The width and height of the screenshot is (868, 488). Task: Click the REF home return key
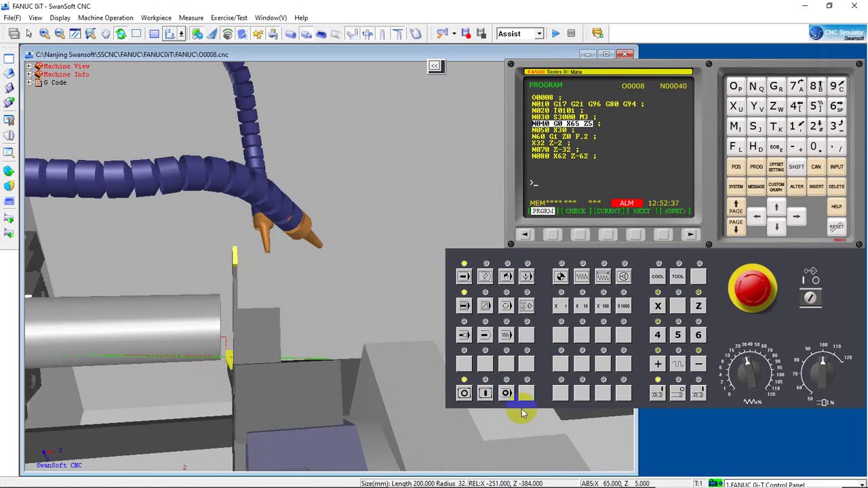561,277
